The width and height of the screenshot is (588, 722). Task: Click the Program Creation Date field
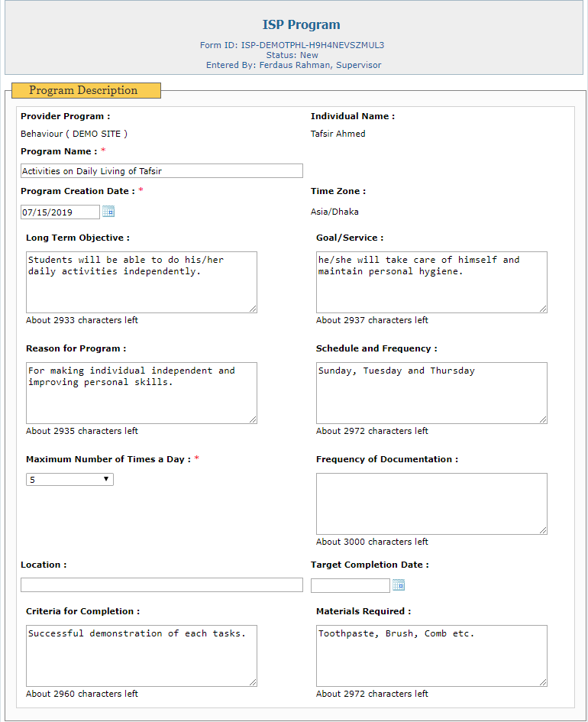60,212
